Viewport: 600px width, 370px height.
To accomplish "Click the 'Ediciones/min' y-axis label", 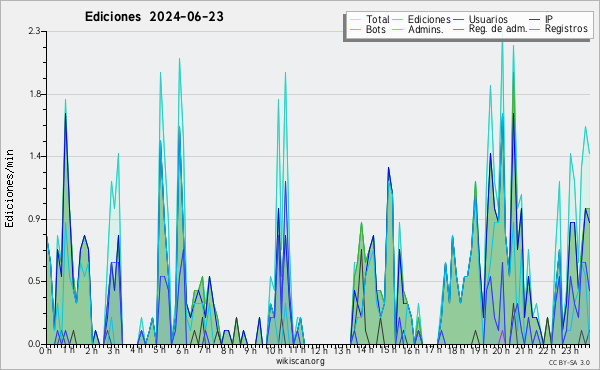I will point(9,188).
